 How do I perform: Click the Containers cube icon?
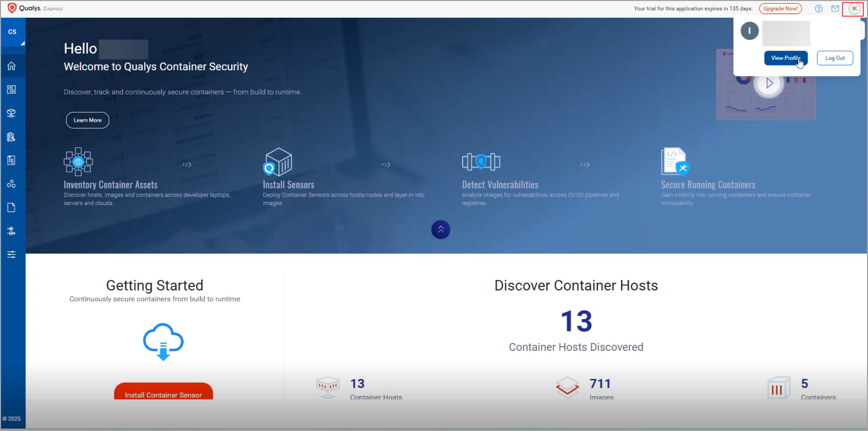point(778,388)
